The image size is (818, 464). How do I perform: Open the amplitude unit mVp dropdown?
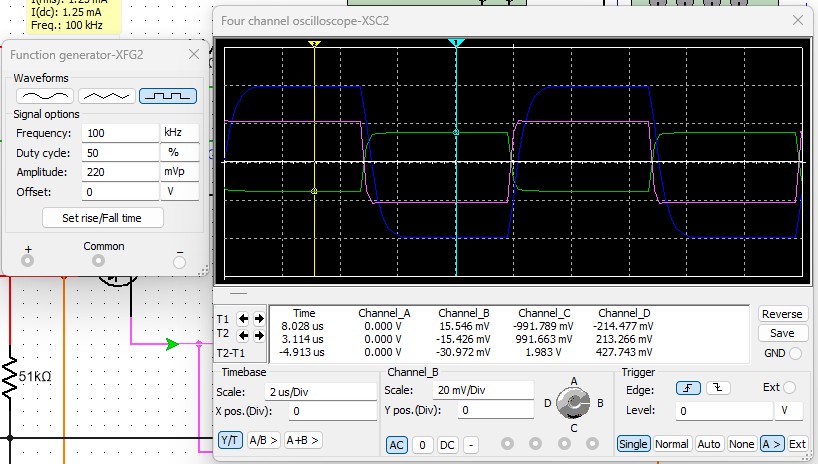pyautogui.click(x=179, y=172)
